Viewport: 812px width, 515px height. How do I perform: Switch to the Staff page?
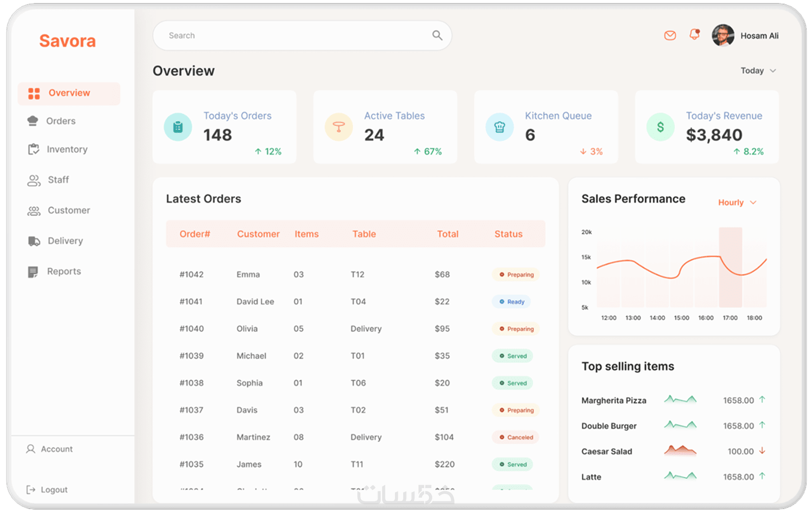[x=48, y=180]
